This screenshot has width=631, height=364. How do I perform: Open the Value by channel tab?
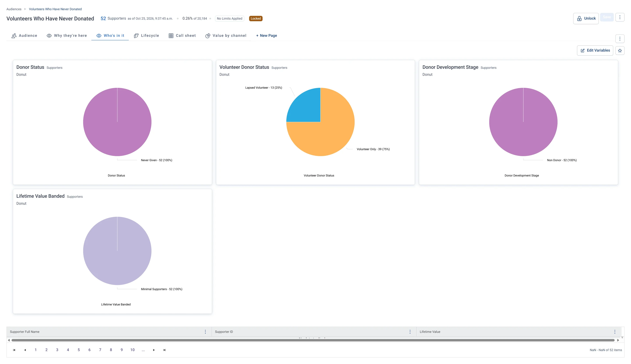tap(226, 36)
